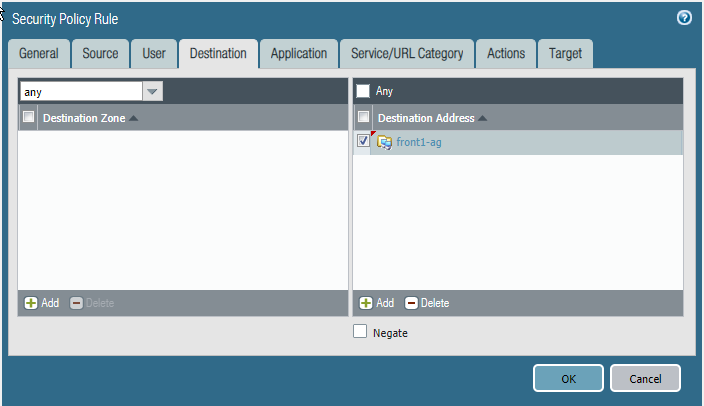Image resolution: width=704 pixels, height=406 pixels.
Task: Switch to the Source tab
Action: click(101, 54)
